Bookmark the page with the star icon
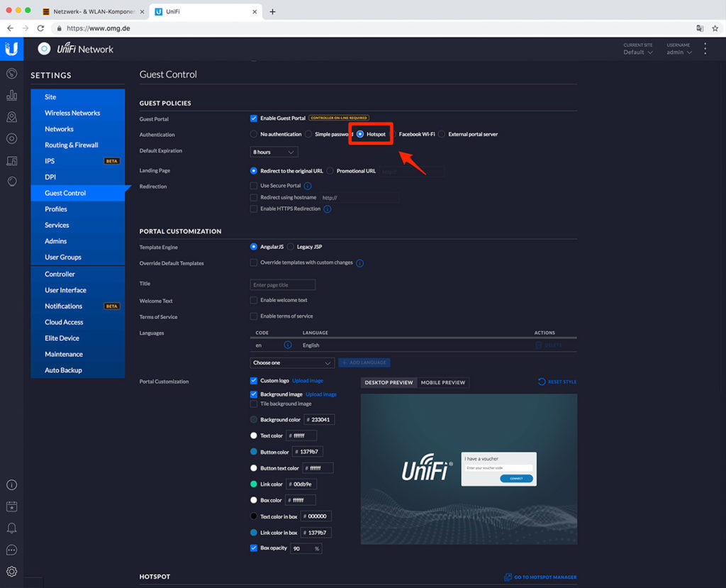This screenshot has width=726, height=588. pos(715,28)
